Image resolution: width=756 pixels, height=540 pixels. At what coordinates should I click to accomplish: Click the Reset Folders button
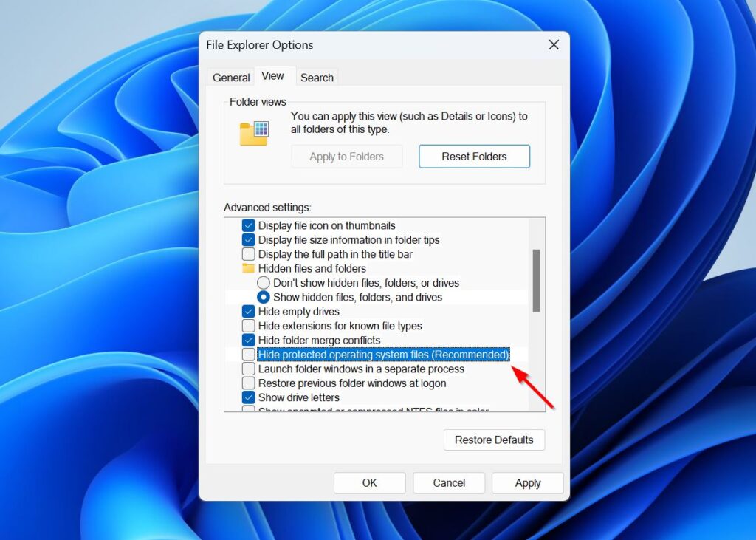pyautogui.click(x=474, y=156)
